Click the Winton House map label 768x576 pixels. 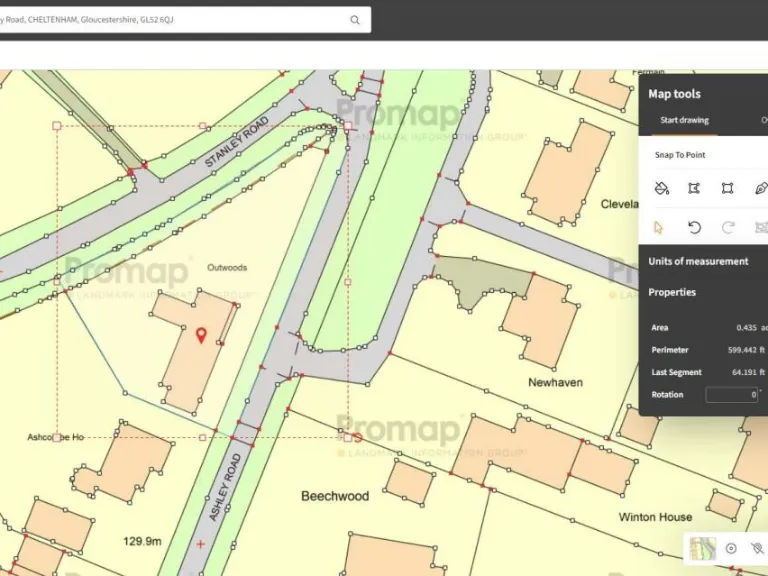click(655, 517)
